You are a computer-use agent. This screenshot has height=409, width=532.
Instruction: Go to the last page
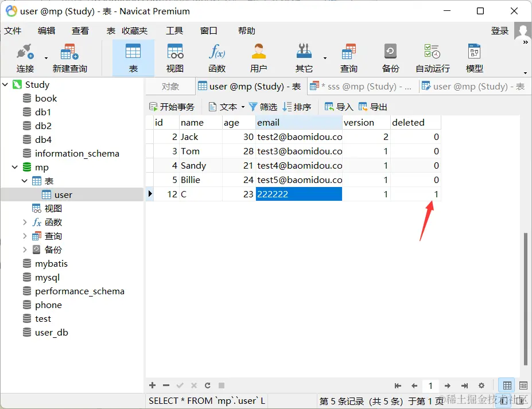point(464,385)
